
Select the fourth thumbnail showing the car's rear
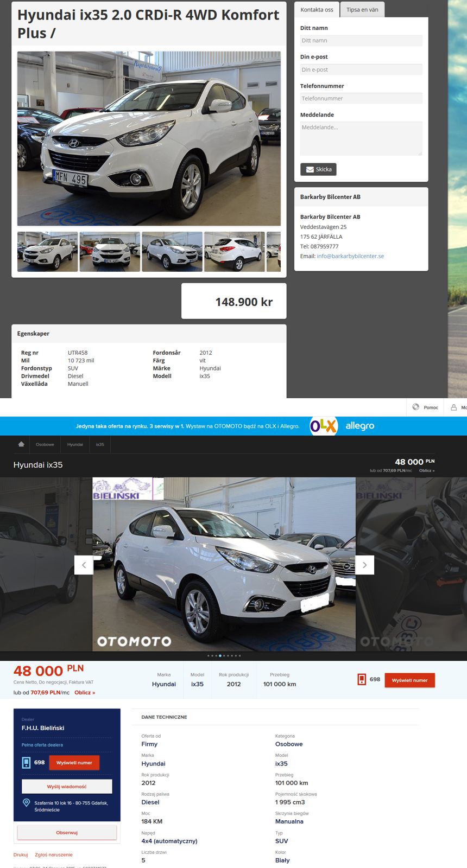235,252
